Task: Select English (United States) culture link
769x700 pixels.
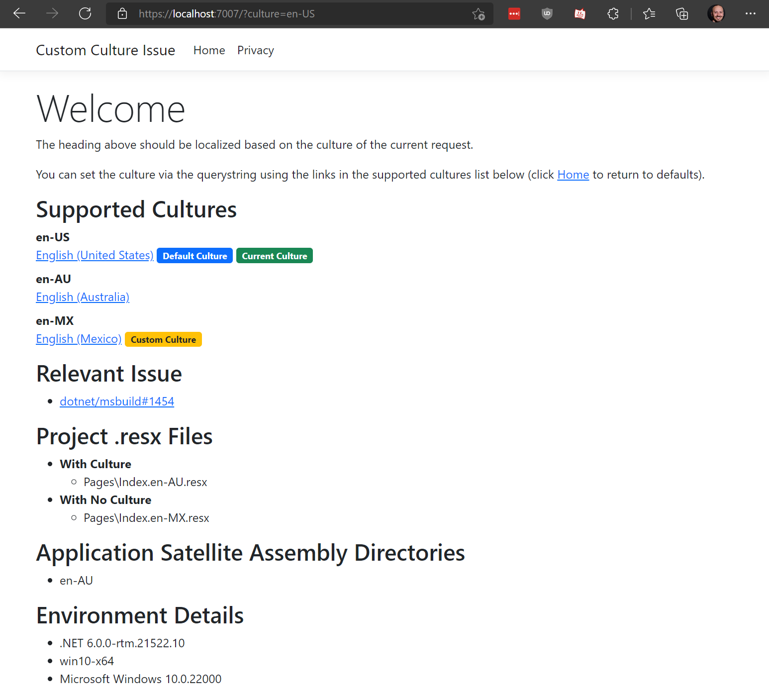Action: [95, 255]
